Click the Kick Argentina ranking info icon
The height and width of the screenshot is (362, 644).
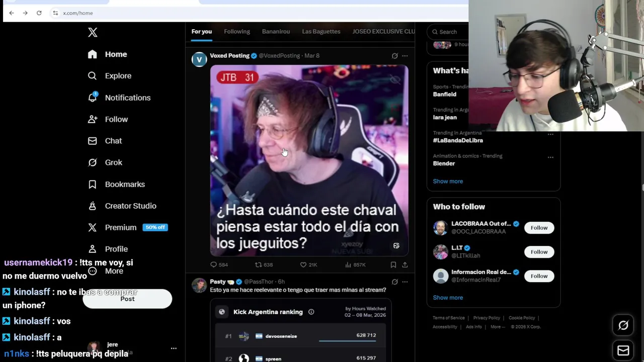311,312
